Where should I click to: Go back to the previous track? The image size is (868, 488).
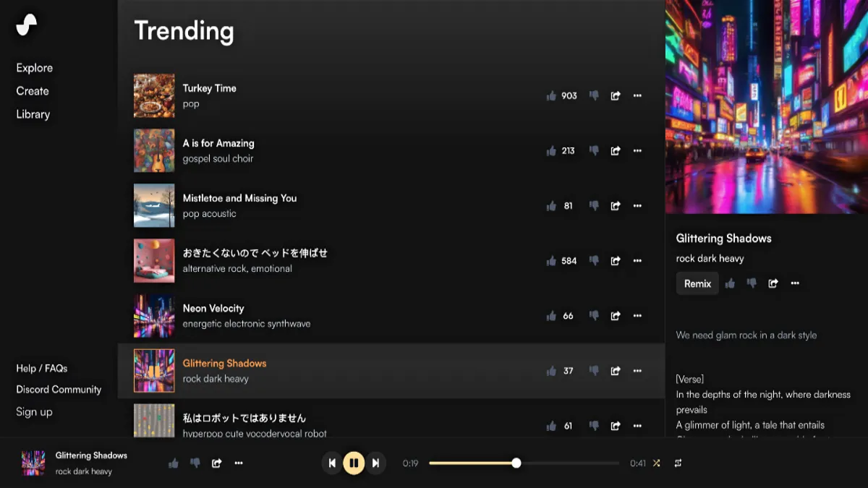click(332, 463)
